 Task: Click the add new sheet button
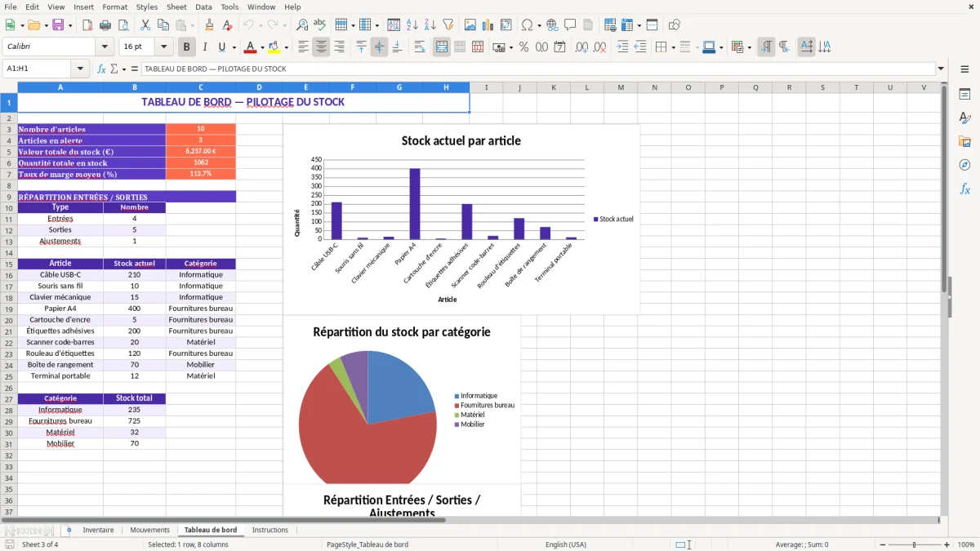tap(69, 530)
